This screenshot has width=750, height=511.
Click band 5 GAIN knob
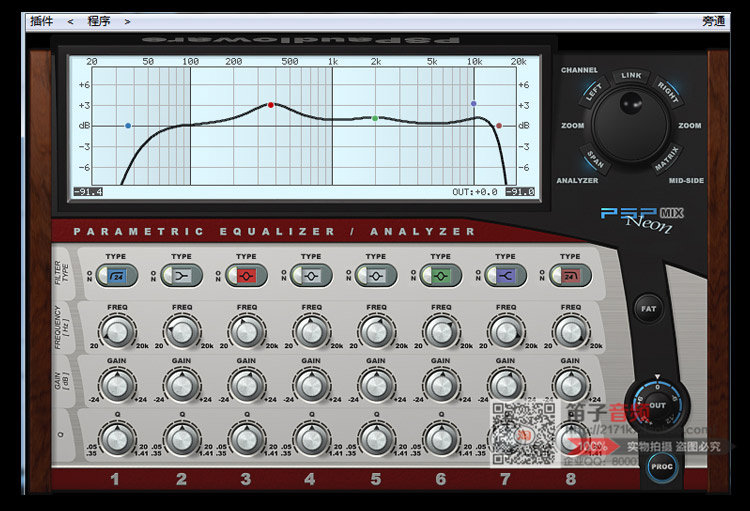pos(376,386)
